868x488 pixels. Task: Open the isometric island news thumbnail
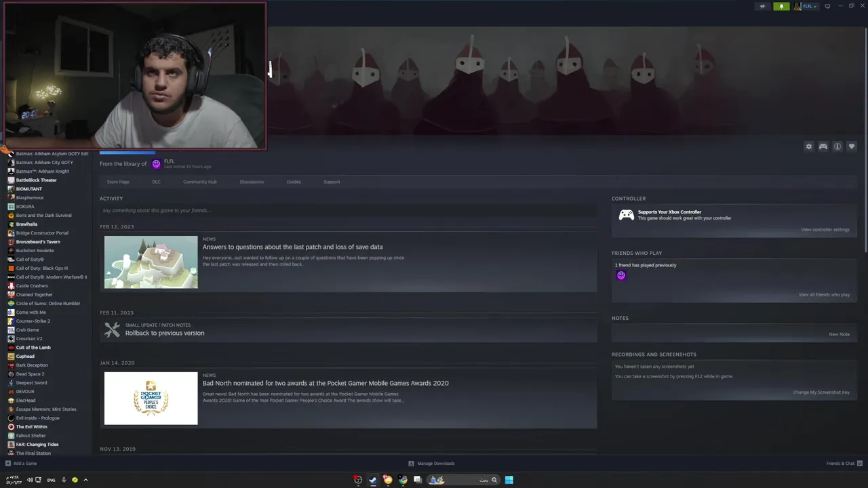pos(151,262)
